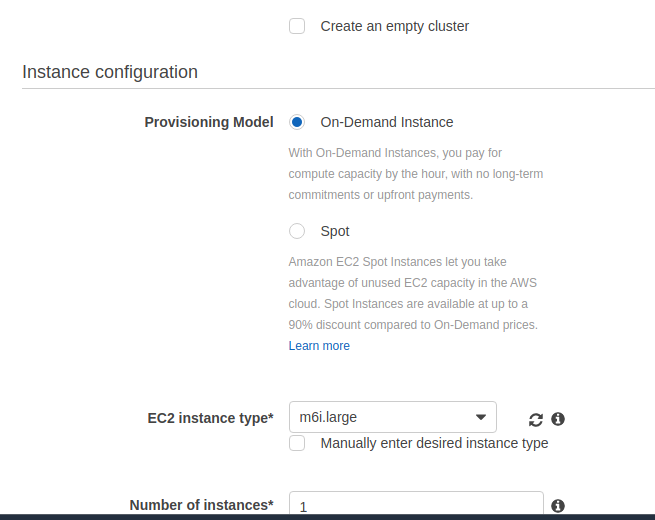Image resolution: width=655 pixels, height=520 pixels.
Task: Focus the Number of instances input field
Action: click(x=416, y=503)
